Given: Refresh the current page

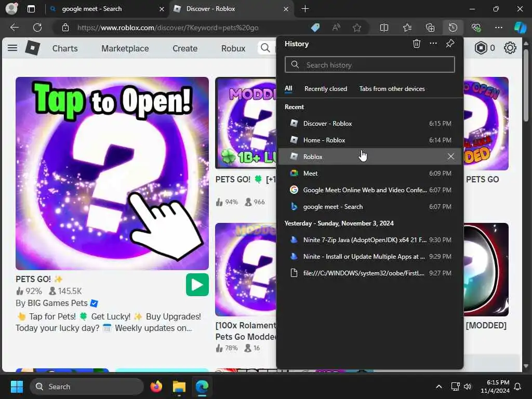Looking at the screenshot, I should [37, 28].
